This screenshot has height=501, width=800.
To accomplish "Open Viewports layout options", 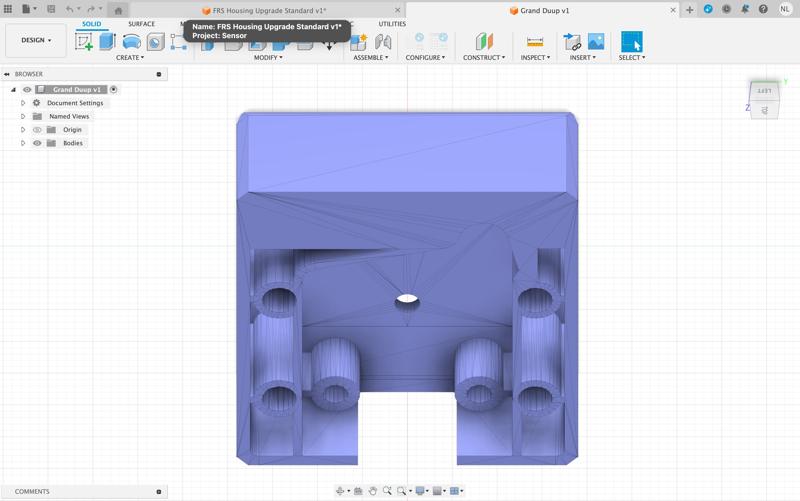I will [454, 491].
